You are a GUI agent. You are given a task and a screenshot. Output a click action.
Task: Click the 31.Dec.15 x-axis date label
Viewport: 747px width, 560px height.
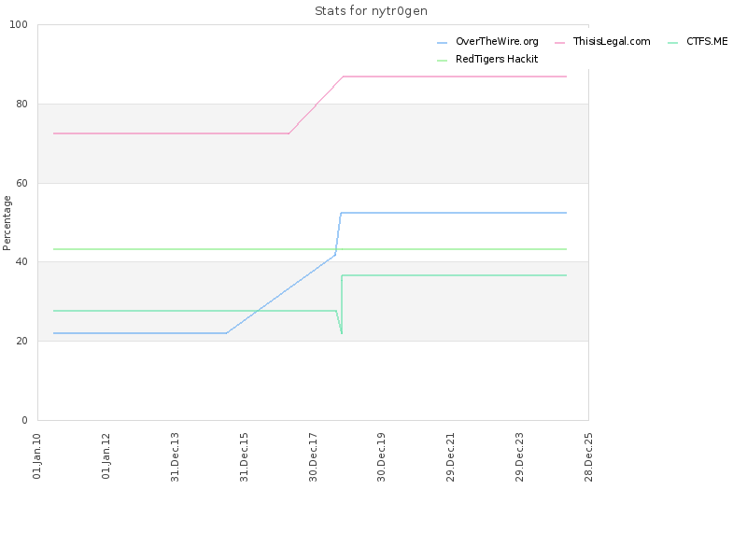tap(244, 456)
